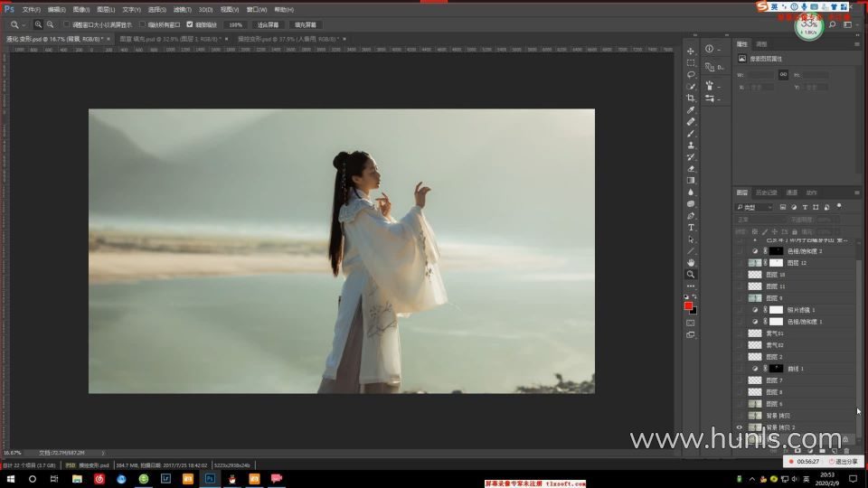Open the Properties panel flyout menu
Image resolution: width=868 pixels, height=488 pixels.
pos(857,44)
